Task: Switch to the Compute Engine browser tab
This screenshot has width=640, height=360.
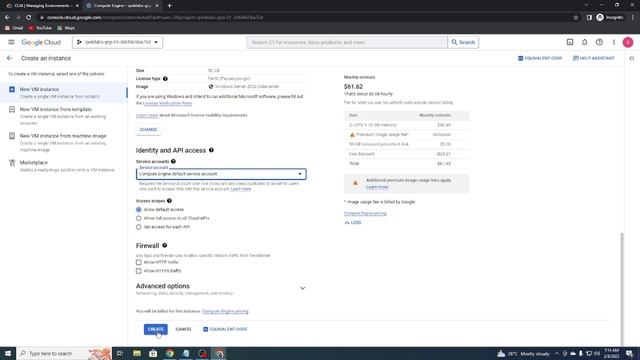Action: coord(122,6)
